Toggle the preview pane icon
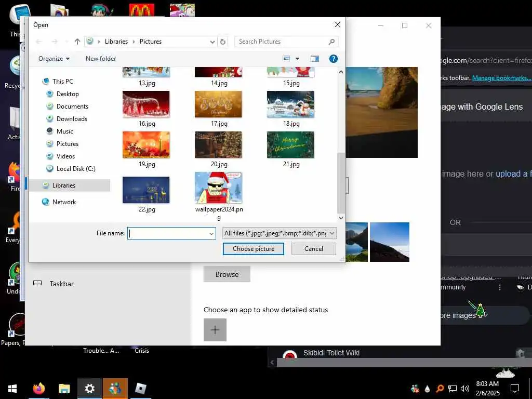Image resolution: width=532 pixels, height=399 pixels. click(x=315, y=59)
